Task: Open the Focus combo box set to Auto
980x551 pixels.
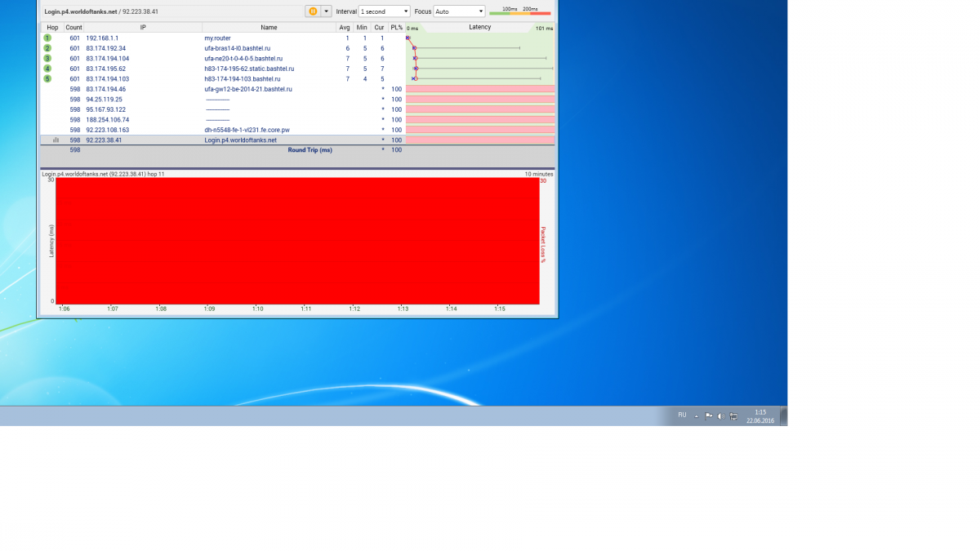Action: point(459,11)
